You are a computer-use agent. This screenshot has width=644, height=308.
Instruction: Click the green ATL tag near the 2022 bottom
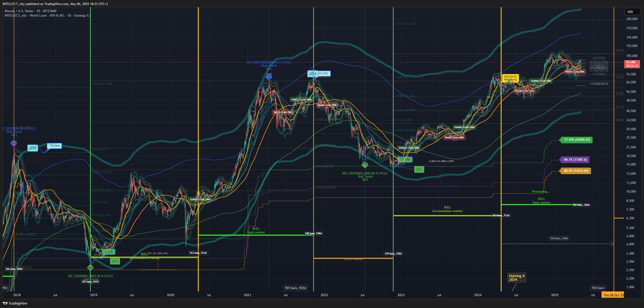point(419,169)
